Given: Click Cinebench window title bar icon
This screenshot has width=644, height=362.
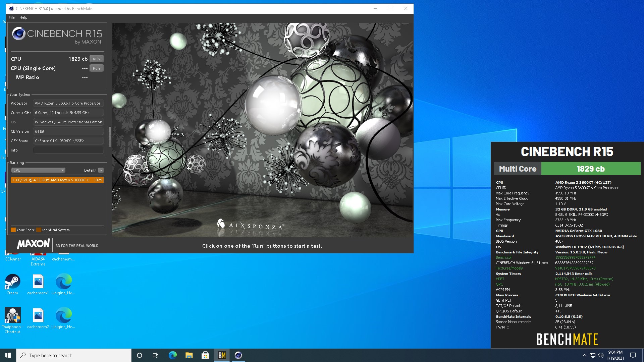Looking at the screenshot, I should [11, 8].
